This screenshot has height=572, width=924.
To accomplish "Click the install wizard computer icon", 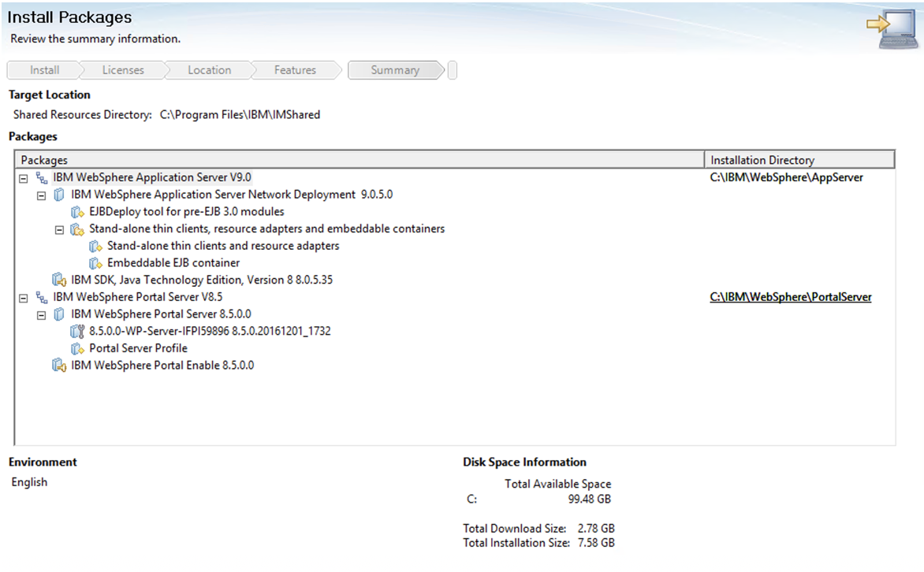I will 893,29.
